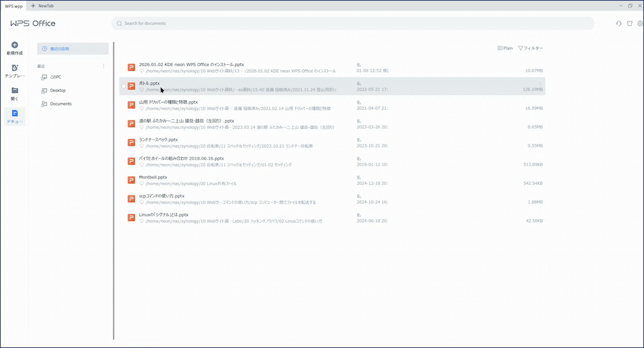Expand the three-dot options beside 最近

pyautogui.click(x=104, y=66)
